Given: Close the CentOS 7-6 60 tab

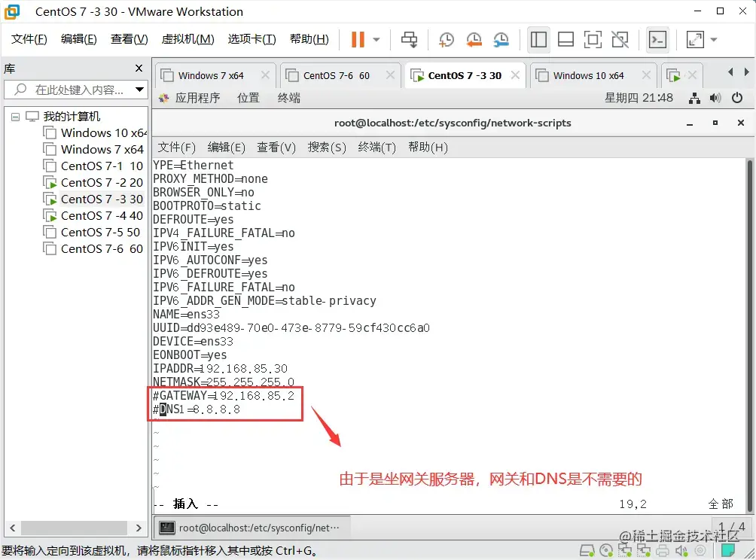Looking at the screenshot, I should (x=391, y=75).
